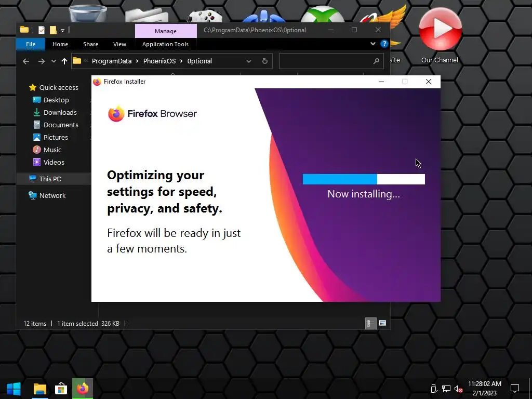Click the Firefox Browser logo
The height and width of the screenshot is (399, 532).
[152, 114]
